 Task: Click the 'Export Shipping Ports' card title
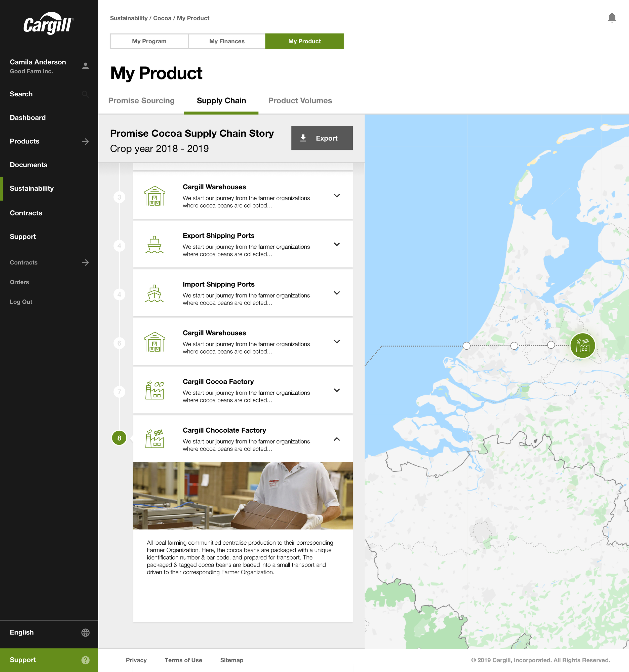tap(218, 236)
